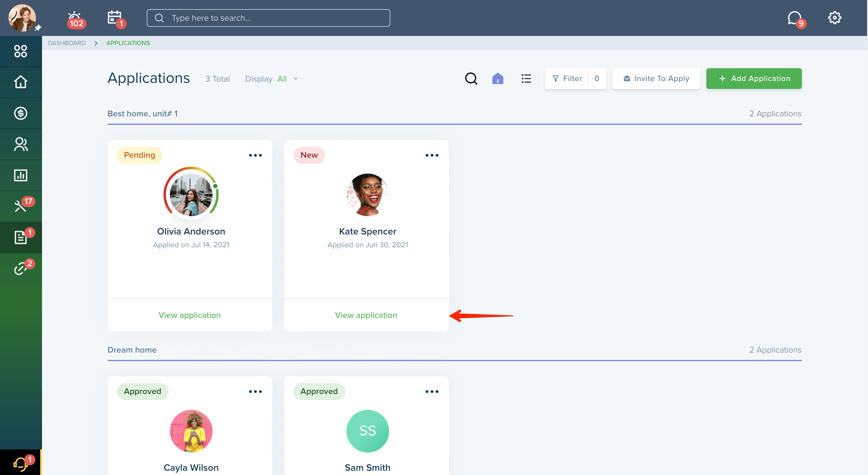Click View application for Olivia Anderson
This screenshot has height=475, width=868.
click(x=190, y=315)
